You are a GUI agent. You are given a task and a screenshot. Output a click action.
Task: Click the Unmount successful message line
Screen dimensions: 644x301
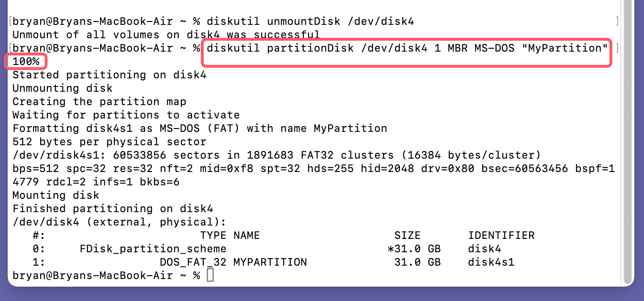point(165,34)
